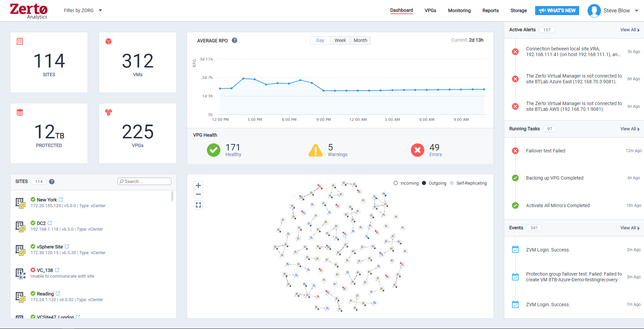644x329 pixels.
Task: Click the Sites search box
Action: click(x=144, y=181)
